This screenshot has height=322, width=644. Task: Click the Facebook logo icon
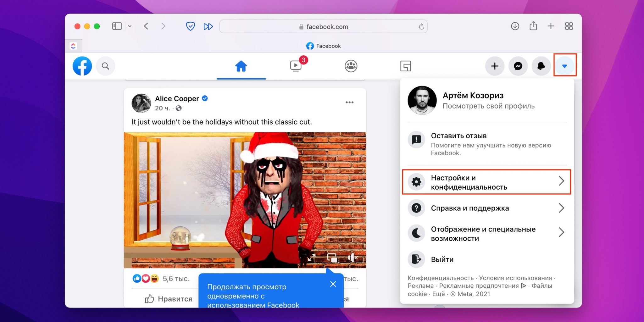pyautogui.click(x=82, y=66)
